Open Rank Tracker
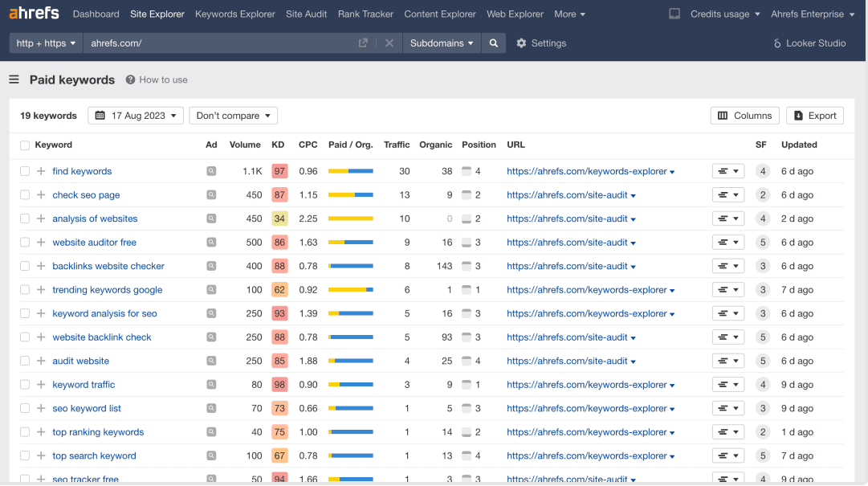The image size is (868, 486). click(365, 14)
